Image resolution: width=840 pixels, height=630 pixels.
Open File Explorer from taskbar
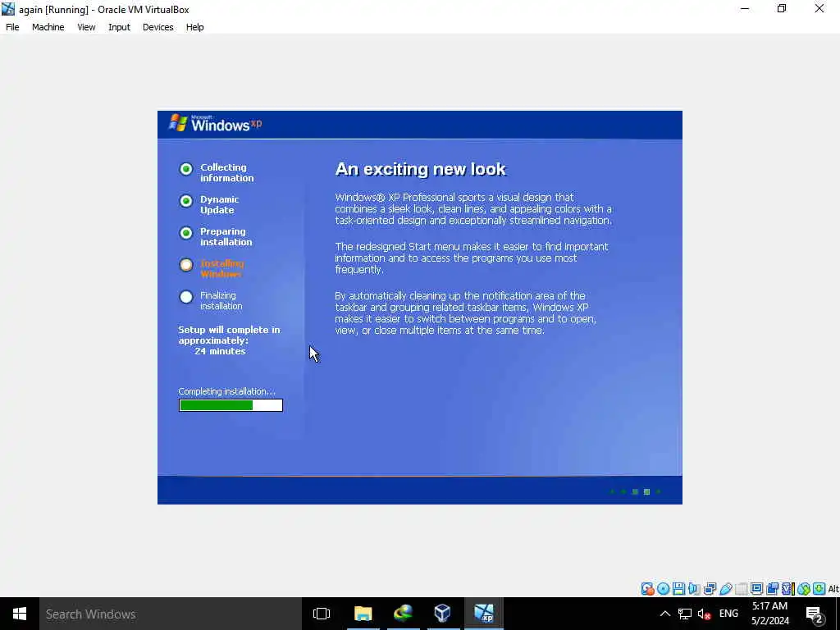(x=363, y=614)
